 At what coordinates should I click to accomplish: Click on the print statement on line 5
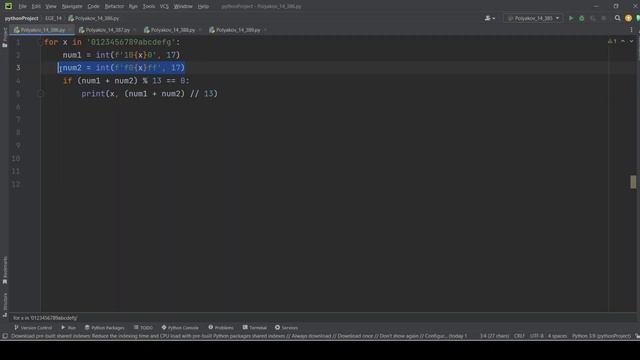pyautogui.click(x=149, y=94)
